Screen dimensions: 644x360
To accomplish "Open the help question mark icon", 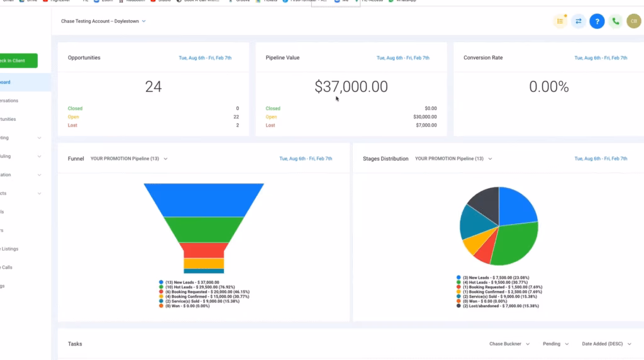I will click(597, 21).
